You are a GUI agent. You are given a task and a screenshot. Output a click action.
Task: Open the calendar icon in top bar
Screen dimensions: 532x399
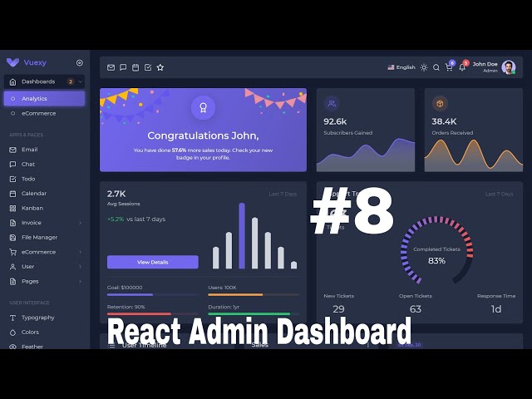click(x=135, y=67)
